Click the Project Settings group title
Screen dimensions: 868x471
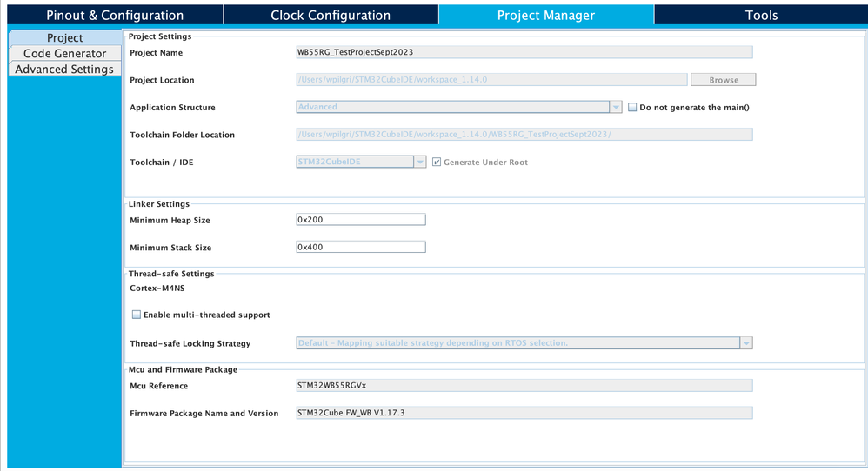click(x=160, y=36)
